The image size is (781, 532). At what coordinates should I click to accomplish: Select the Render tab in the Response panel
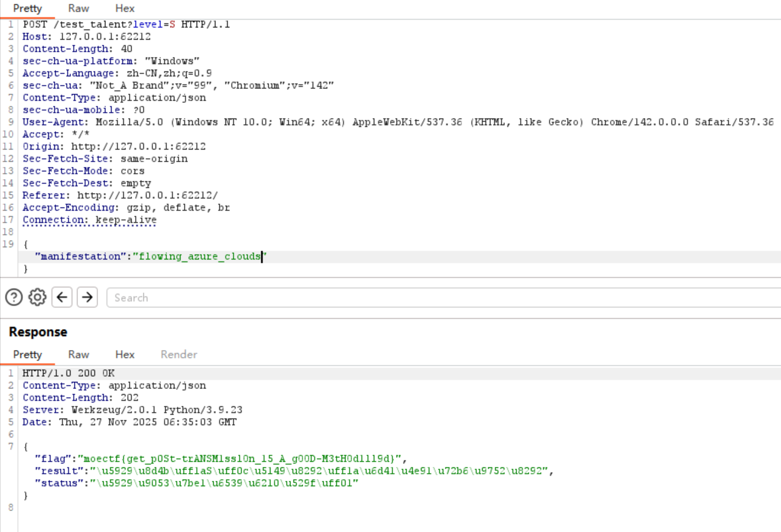pyautogui.click(x=178, y=354)
